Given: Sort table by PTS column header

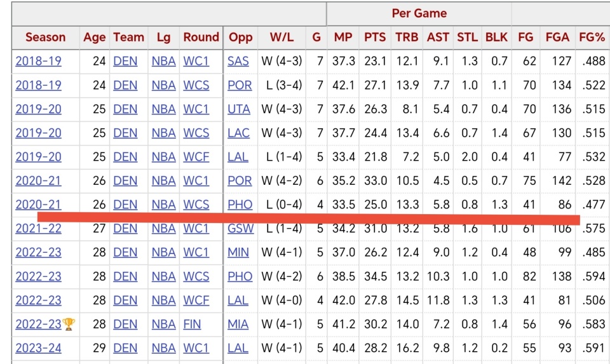Looking at the screenshot, I should tap(375, 37).
